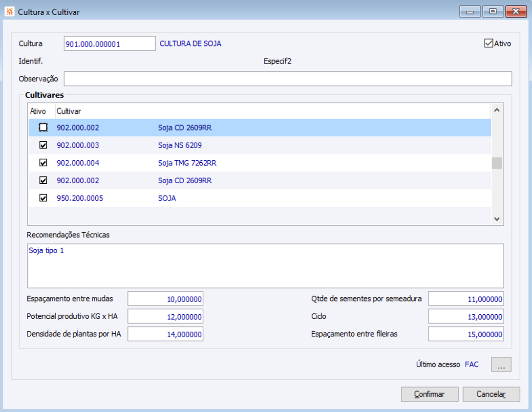Close the Cultura x Cultivar window
The image size is (532, 412).
(516, 12)
